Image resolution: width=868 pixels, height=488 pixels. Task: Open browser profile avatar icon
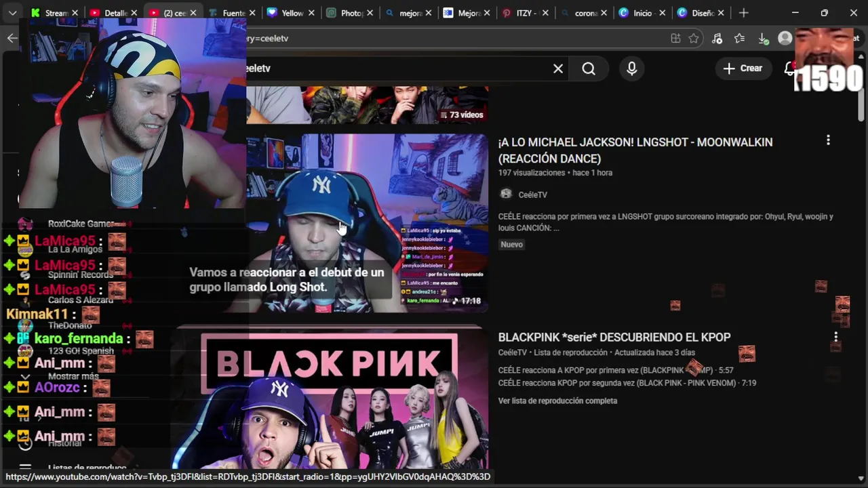click(785, 39)
